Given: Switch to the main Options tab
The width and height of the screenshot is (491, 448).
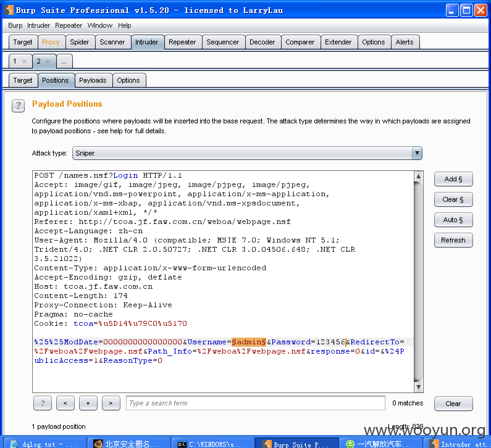Looking at the screenshot, I should click(x=373, y=42).
